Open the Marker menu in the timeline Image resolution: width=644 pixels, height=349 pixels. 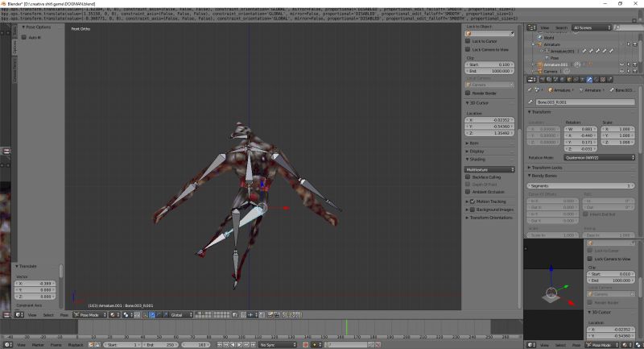point(38,344)
